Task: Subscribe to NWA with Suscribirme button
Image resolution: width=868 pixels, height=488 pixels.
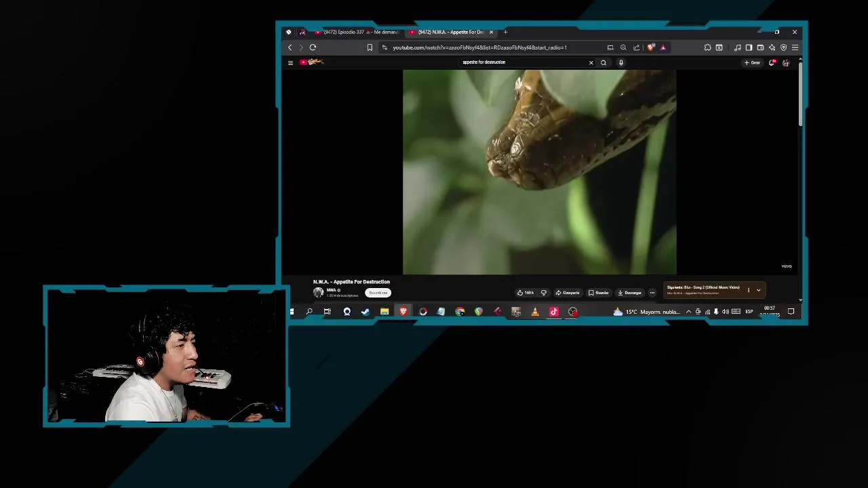Action: pos(378,293)
